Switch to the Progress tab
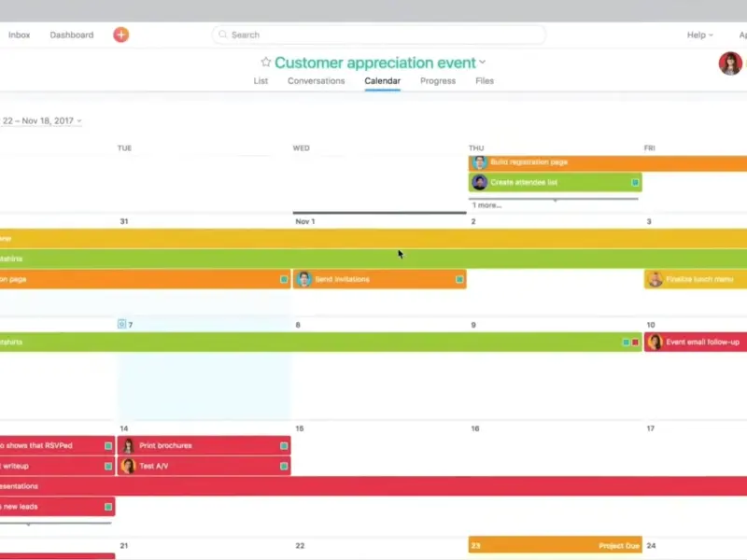 (437, 81)
